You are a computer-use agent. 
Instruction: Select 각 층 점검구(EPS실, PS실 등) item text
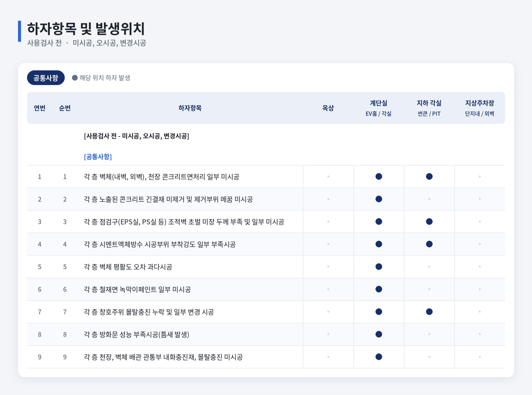tap(184, 222)
